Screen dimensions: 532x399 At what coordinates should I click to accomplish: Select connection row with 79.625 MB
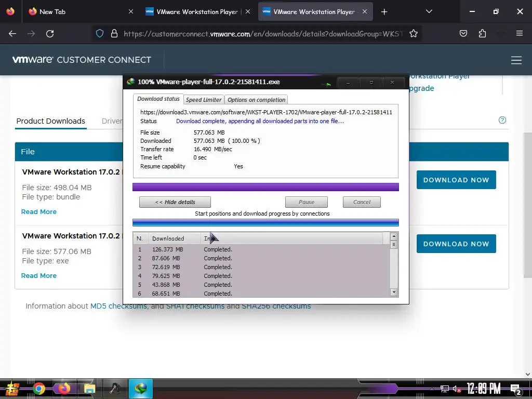pyautogui.click(x=261, y=276)
